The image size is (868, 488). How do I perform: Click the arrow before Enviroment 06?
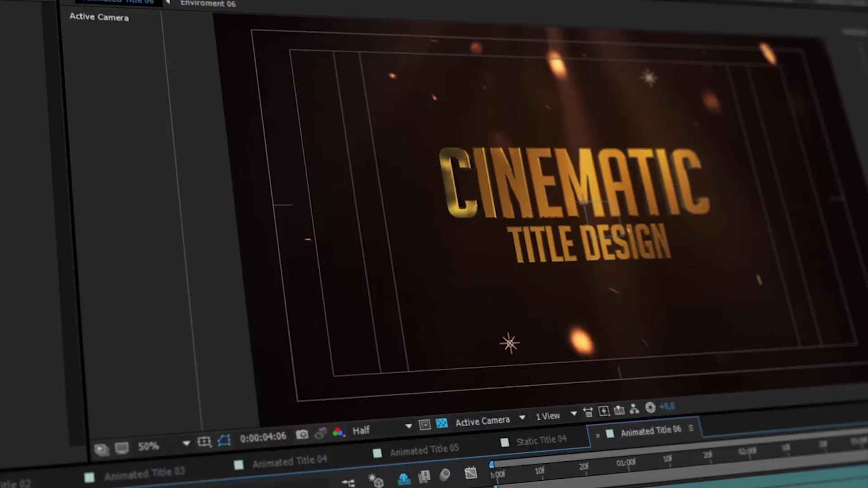point(168,2)
